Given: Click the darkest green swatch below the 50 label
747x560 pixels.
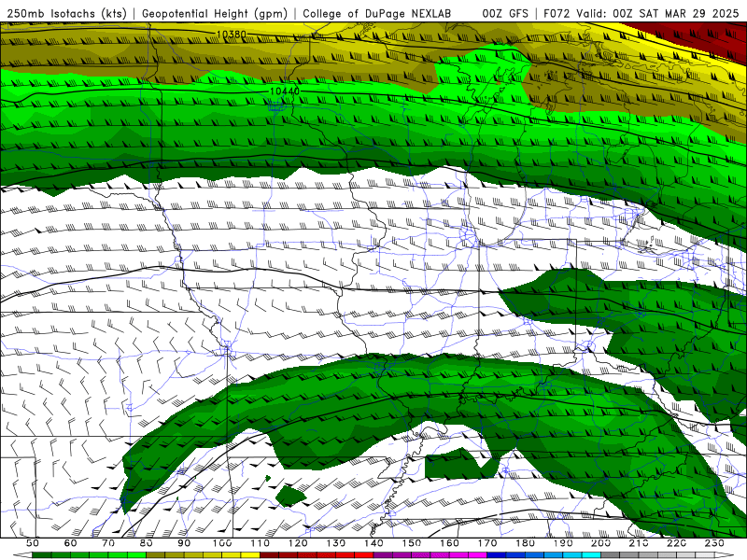Looking at the screenshot, I should [x=41, y=555].
